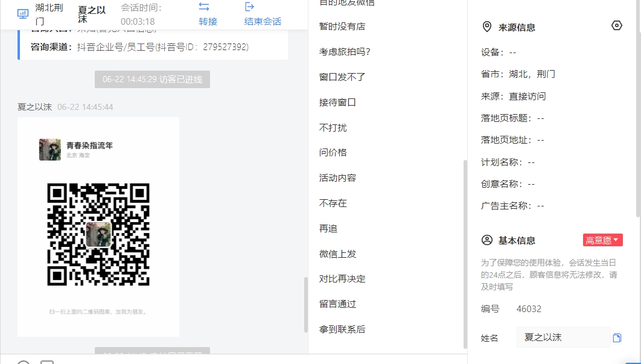Click the chat panel vertical scrollbar
Screen dimensions: 641x364
305,305
